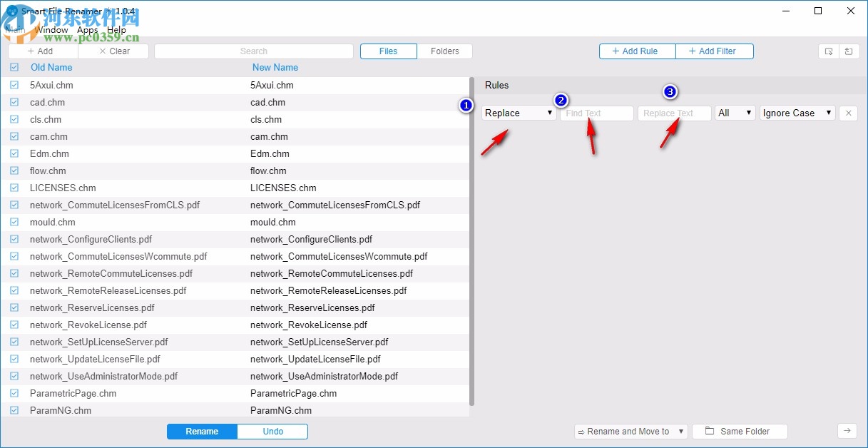868x448 pixels.
Task: Click the Add Filter button
Action: pyautogui.click(x=715, y=51)
